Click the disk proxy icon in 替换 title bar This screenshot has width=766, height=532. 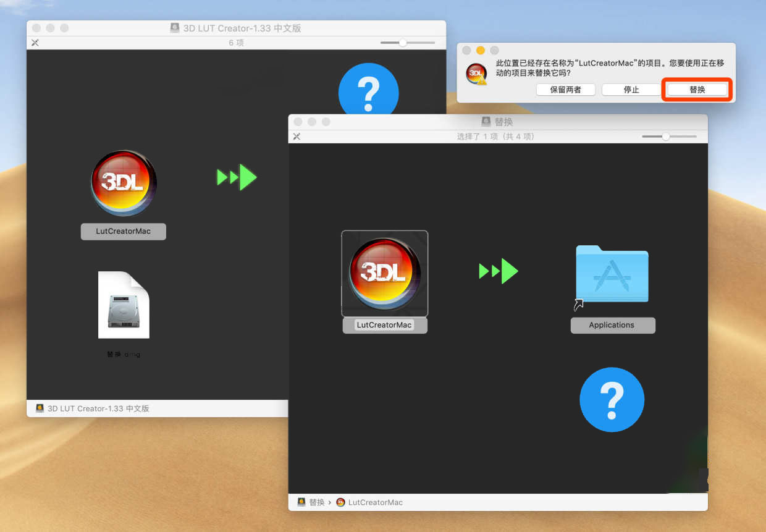(486, 122)
